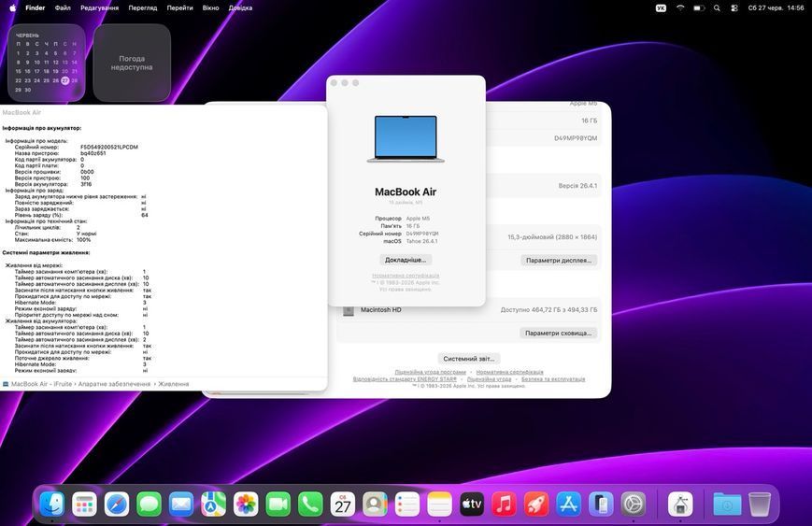This screenshot has width=812, height=526.
Task: Open Messages app in the Dock
Action: pyautogui.click(x=150, y=504)
